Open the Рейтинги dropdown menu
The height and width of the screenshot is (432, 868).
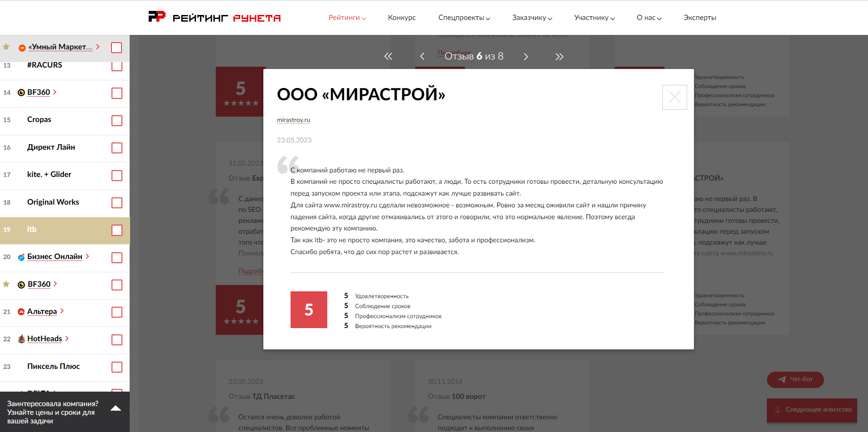pyautogui.click(x=347, y=18)
